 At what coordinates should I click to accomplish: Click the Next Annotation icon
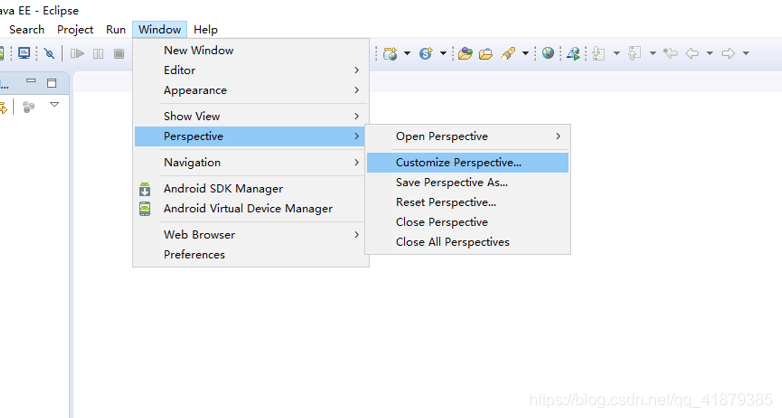[598, 53]
